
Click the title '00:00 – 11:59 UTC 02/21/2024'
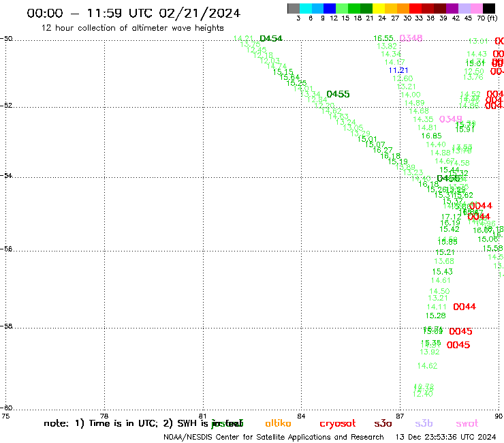pyautogui.click(x=133, y=13)
